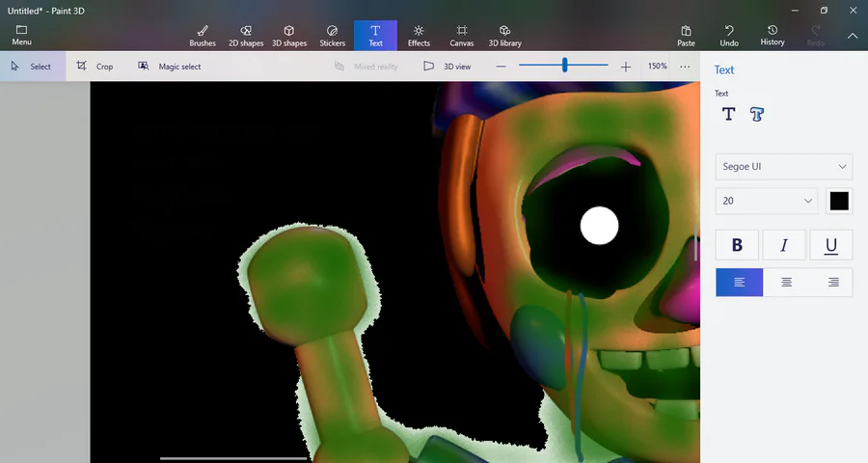Click the Mixed reality option
This screenshot has width=868, height=463.
tap(366, 67)
